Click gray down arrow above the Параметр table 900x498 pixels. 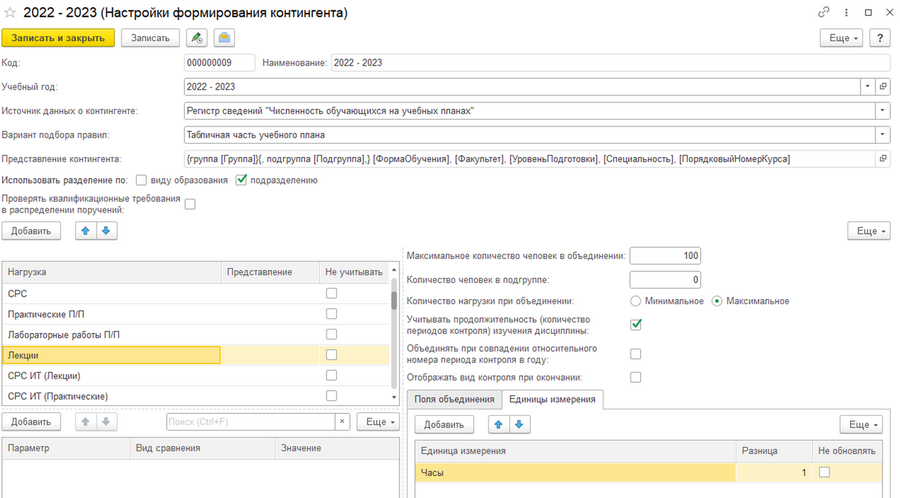[106, 422]
